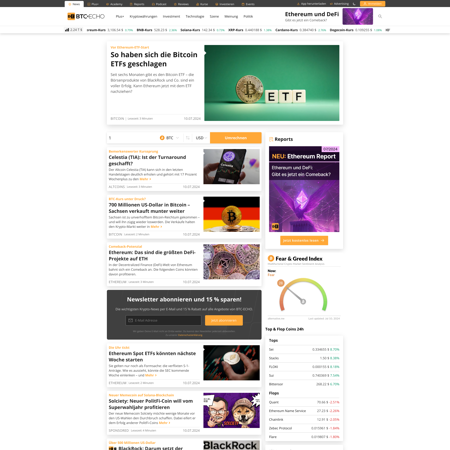Screen dimensions: 450x450
Task: Click the Ethereum und DeFi header banner image
Action: point(358,16)
